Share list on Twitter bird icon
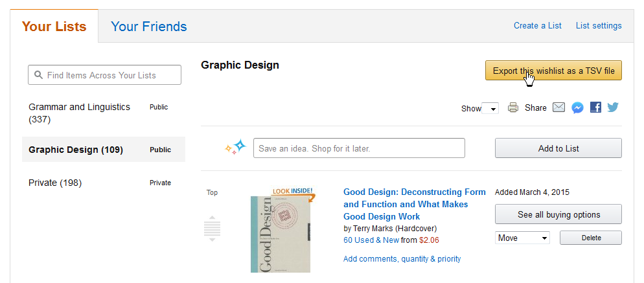This screenshot has width=644, height=283. (x=613, y=108)
